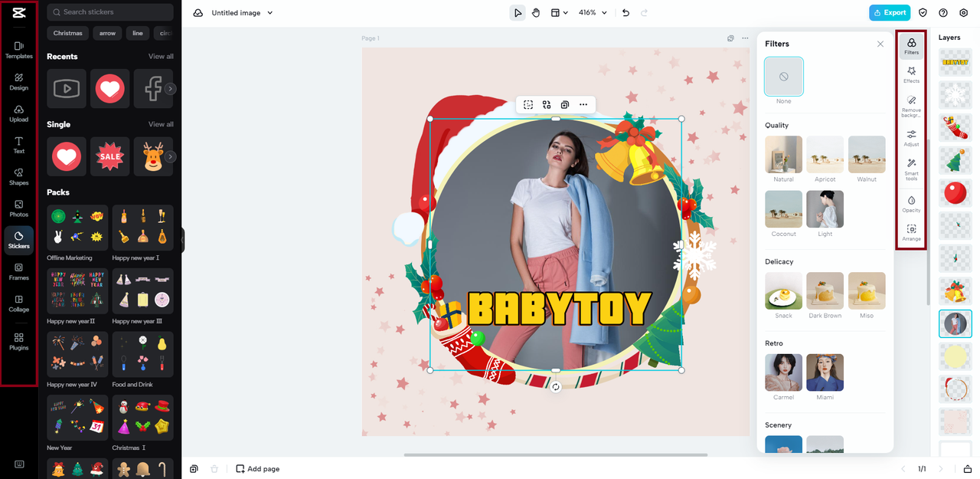Click the crop icon in floating toolbar
Screen dimensions: 980x479
click(528, 104)
